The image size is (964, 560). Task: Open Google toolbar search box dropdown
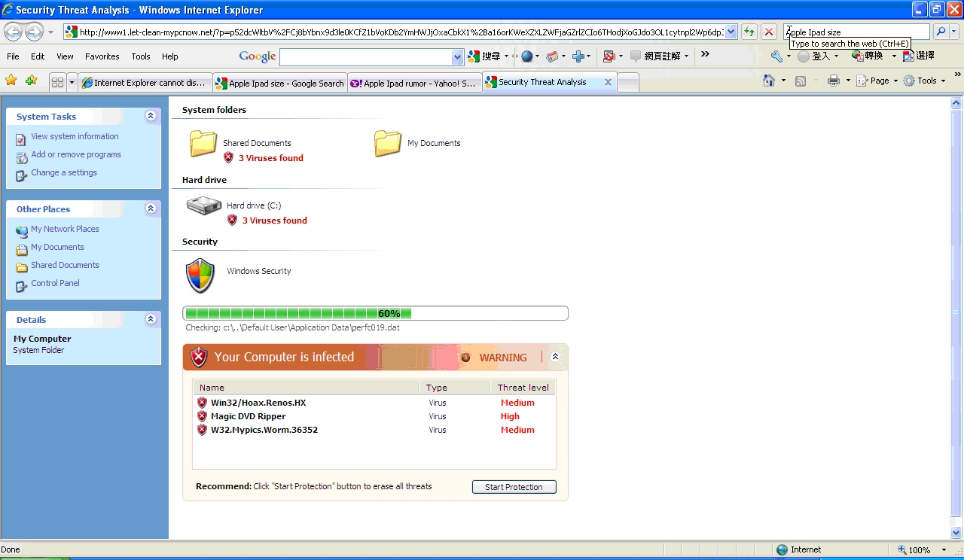[x=457, y=56]
